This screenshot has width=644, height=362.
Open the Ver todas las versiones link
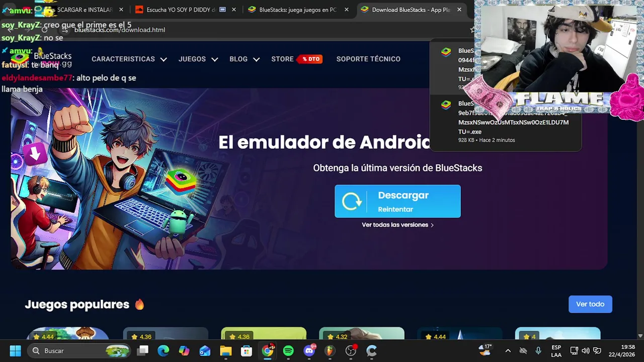tap(397, 225)
